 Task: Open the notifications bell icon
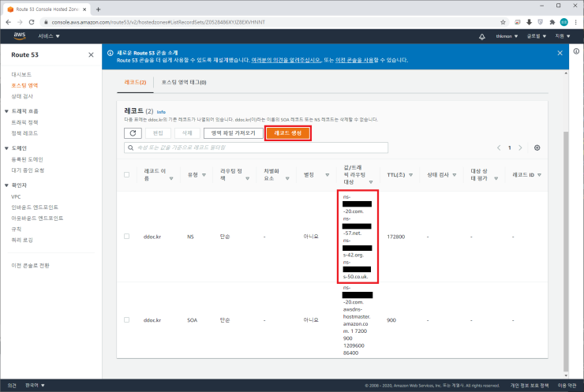482,36
